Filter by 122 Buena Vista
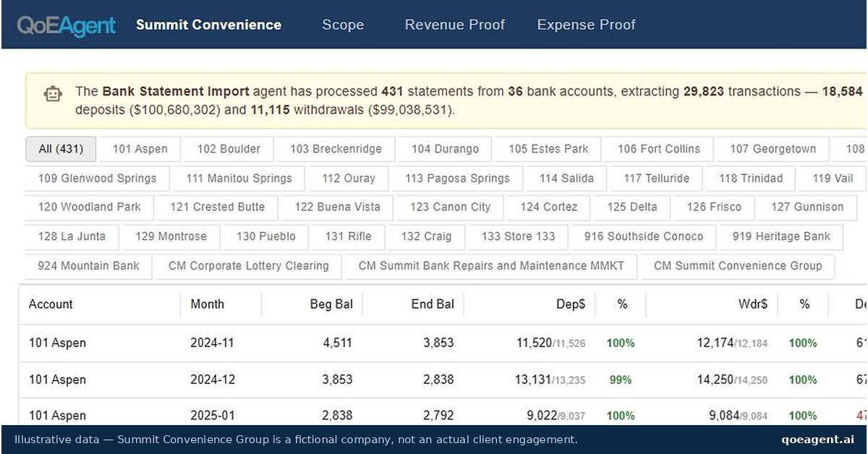Screen dimensions: 868x454 337,207
